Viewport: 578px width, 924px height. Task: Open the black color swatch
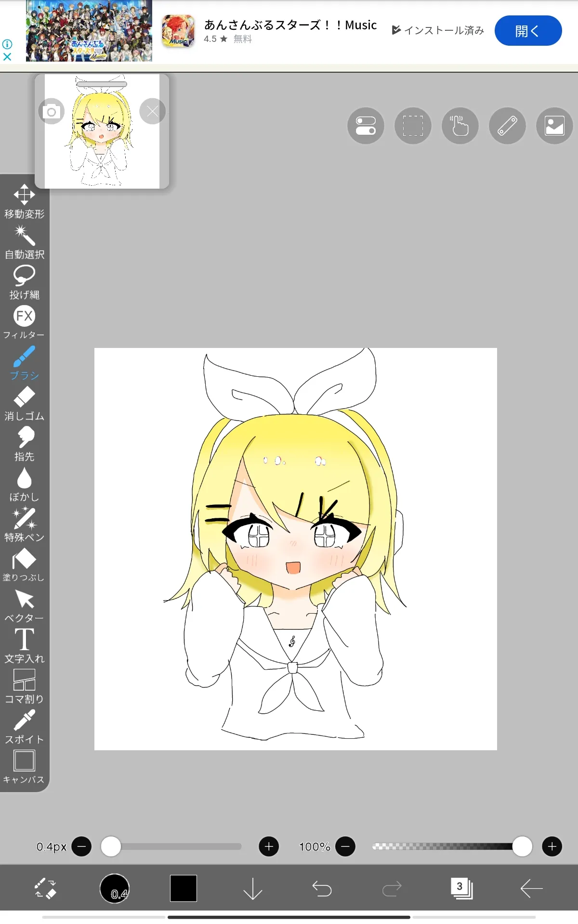[184, 888]
